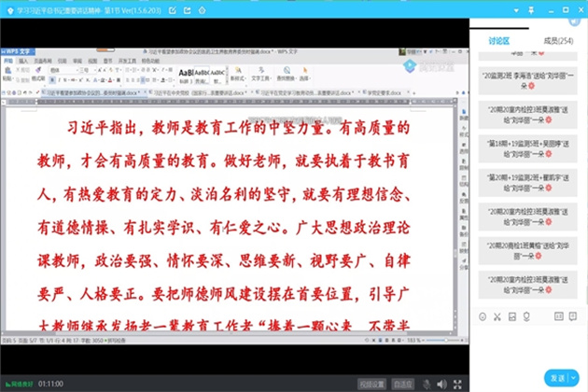Open the 新样式 new style menu
The image size is (588, 392).
click(x=238, y=74)
